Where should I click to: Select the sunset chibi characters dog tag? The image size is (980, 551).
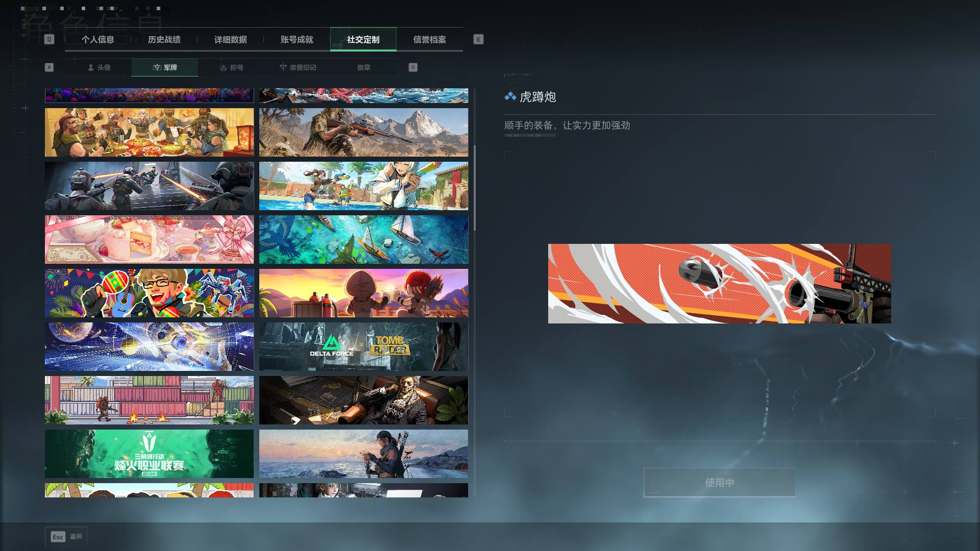pos(363,293)
